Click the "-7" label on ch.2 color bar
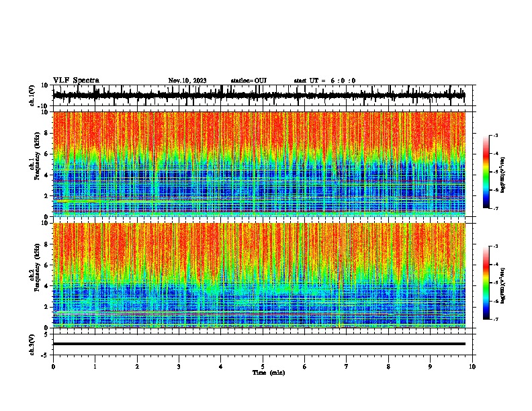This screenshot has width=532, height=411. tap(495, 319)
